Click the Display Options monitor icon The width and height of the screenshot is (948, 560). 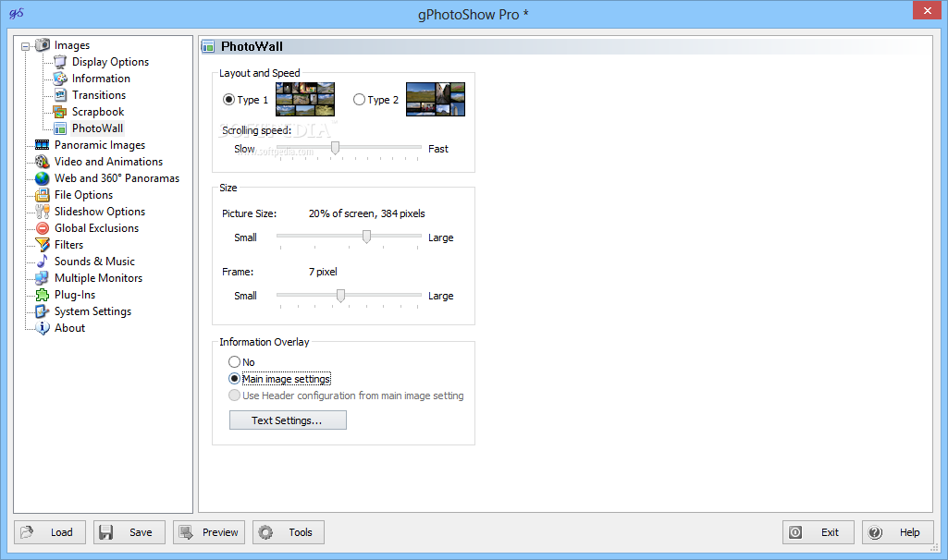60,62
